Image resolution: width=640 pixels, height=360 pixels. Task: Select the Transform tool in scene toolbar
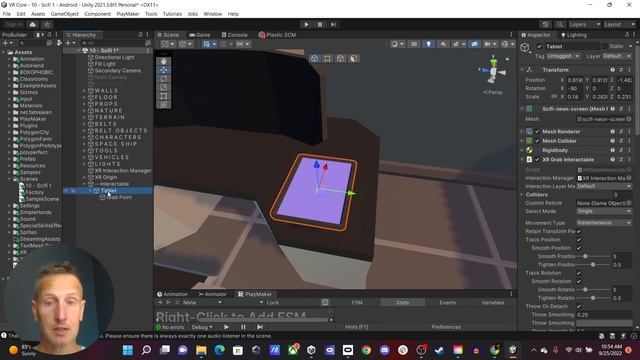164,104
